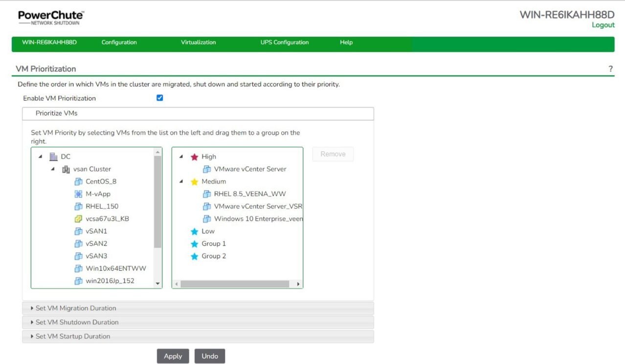
Task: Uncheck Enable VM Prioritization checkbox
Action: pos(159,98)
